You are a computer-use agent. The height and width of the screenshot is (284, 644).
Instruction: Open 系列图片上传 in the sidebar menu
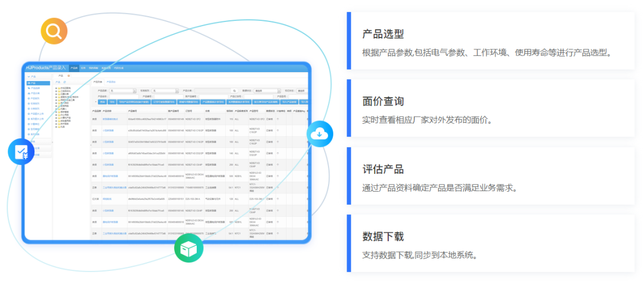[x=35, y=119]
